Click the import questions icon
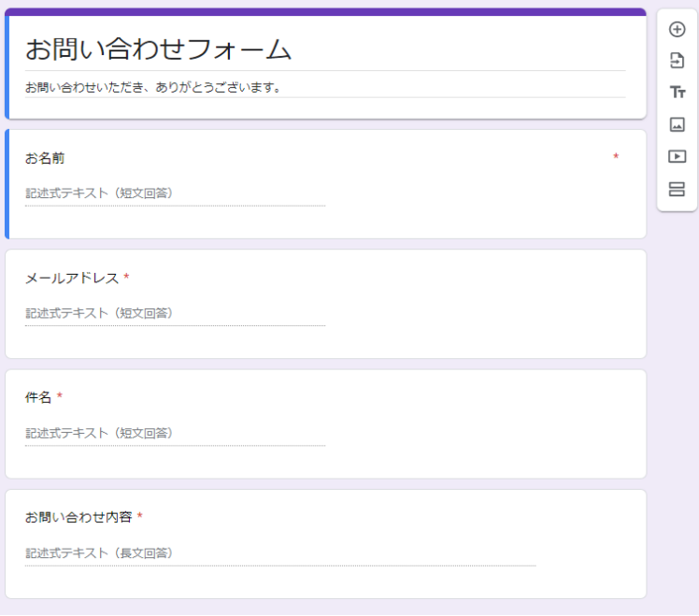Viewport: 699px width, 616px height. (x=678, y=60)
